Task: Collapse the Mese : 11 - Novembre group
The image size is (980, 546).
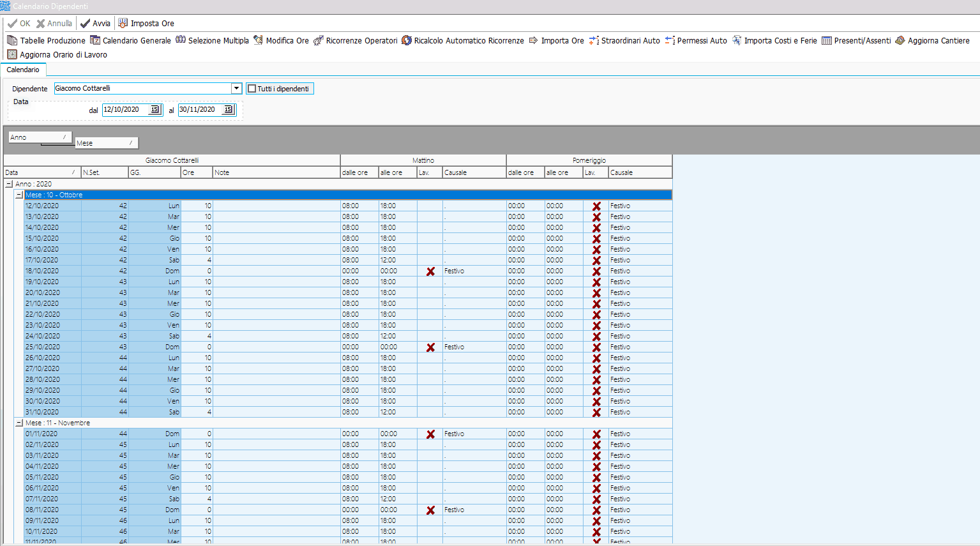Action: pos(19,423)
